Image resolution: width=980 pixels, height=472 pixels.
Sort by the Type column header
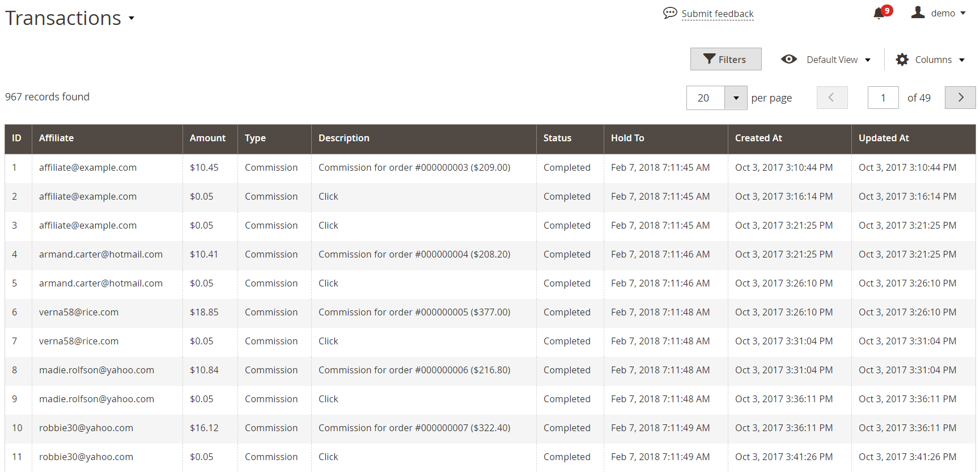pos(274,138)
